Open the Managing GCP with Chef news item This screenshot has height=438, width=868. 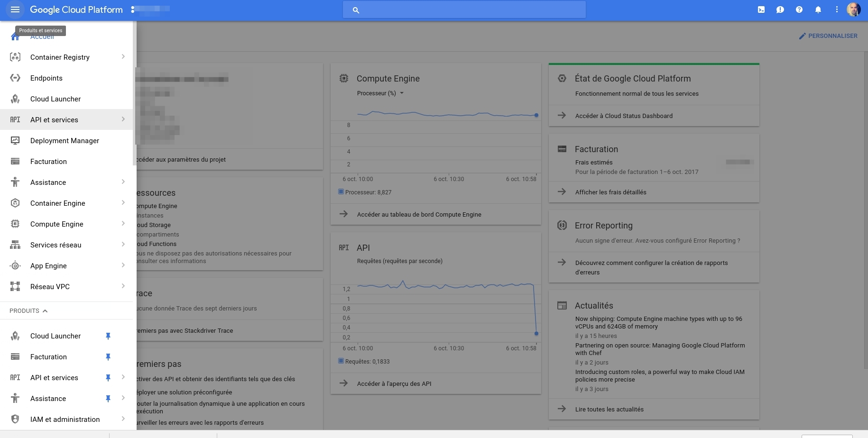click(660, 349)
